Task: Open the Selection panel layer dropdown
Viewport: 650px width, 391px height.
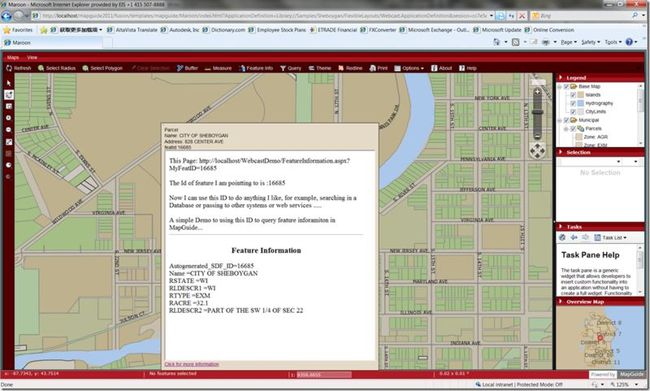Action: click(590, 161)
